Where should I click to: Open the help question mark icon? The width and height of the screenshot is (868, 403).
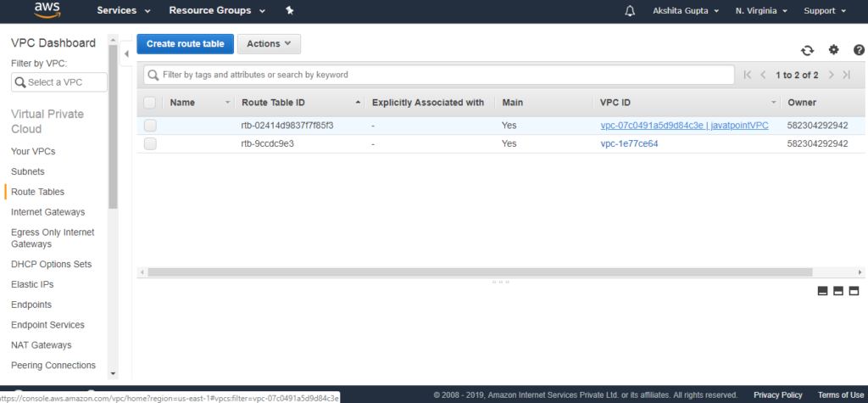coord(860,50)
